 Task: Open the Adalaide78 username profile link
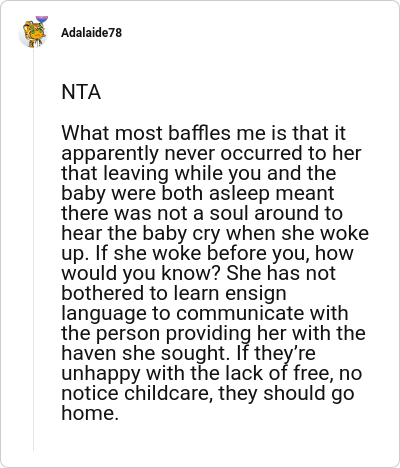coord(92,33)
